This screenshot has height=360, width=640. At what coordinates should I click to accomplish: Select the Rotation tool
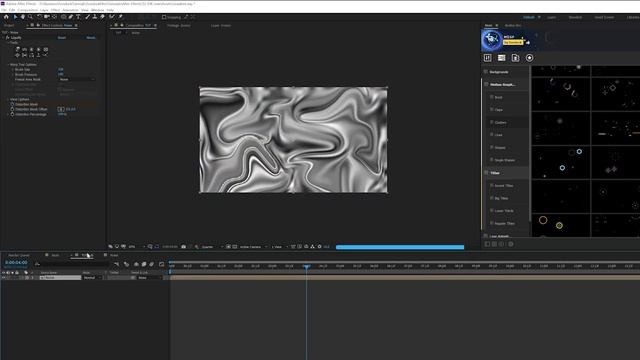pos(39,17)
